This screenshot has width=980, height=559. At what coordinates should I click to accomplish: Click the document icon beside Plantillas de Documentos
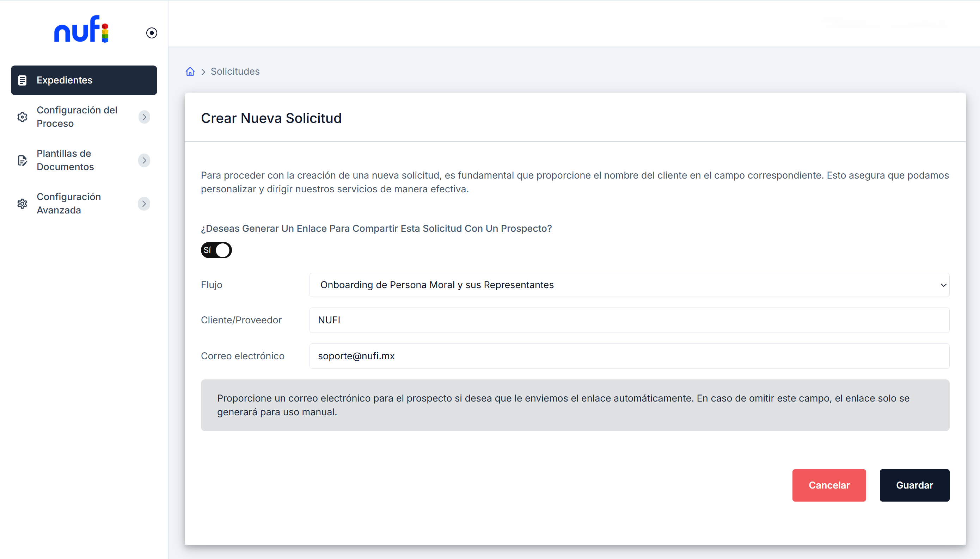(23, 160)
